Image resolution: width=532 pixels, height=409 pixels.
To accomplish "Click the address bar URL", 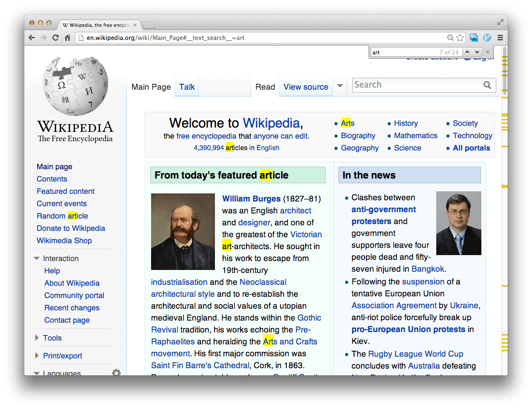I will [166, 38].
